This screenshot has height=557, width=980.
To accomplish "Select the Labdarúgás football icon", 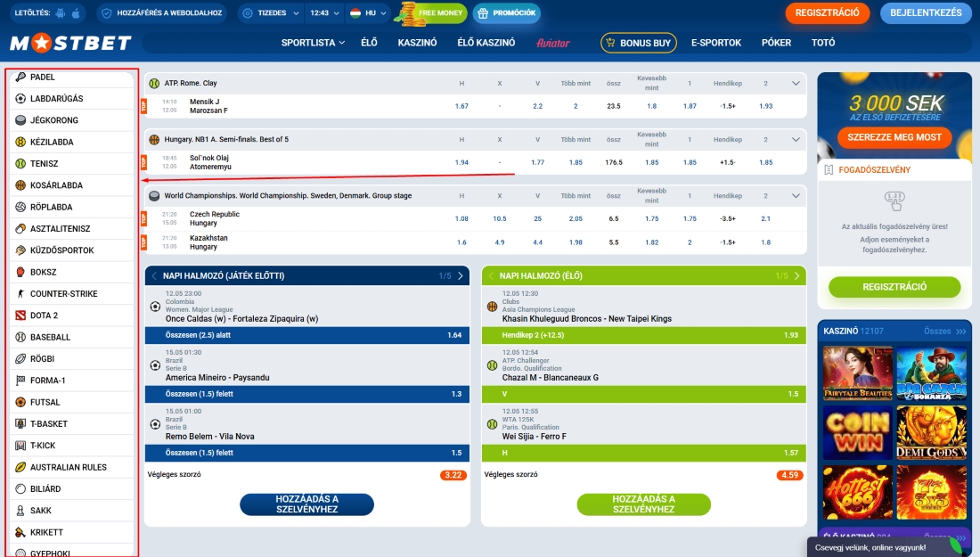I will [20, 98].
